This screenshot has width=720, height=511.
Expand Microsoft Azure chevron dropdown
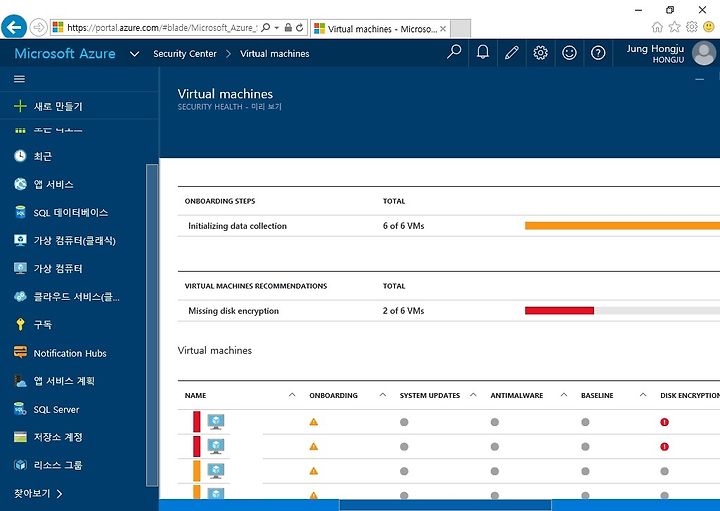pyautogui.click(x=135, y=54)
